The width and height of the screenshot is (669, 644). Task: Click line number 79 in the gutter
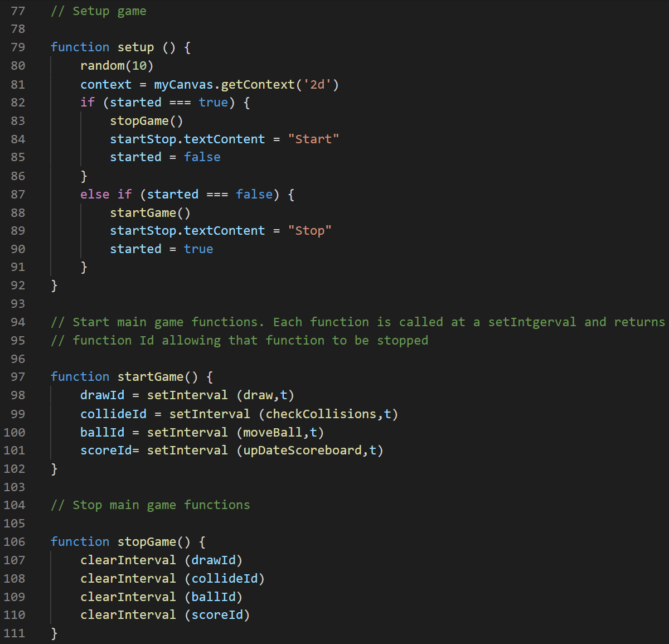coord(18,47)
